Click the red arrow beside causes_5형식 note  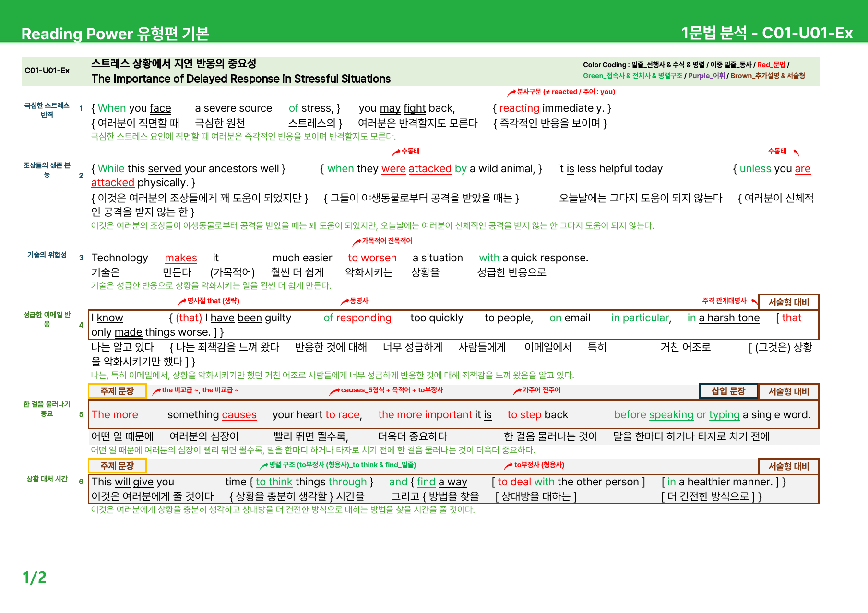pyautogui.click(x=334, y=391)
